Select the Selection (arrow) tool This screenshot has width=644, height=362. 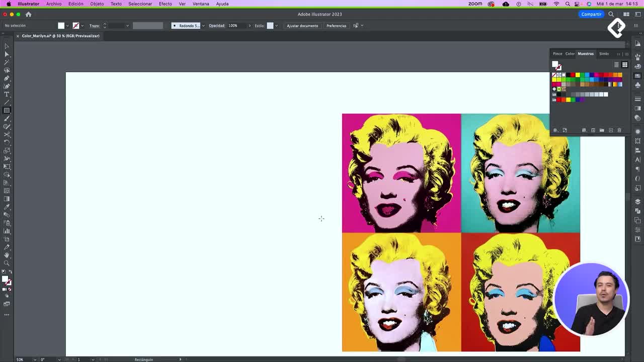tap(7, 46)
